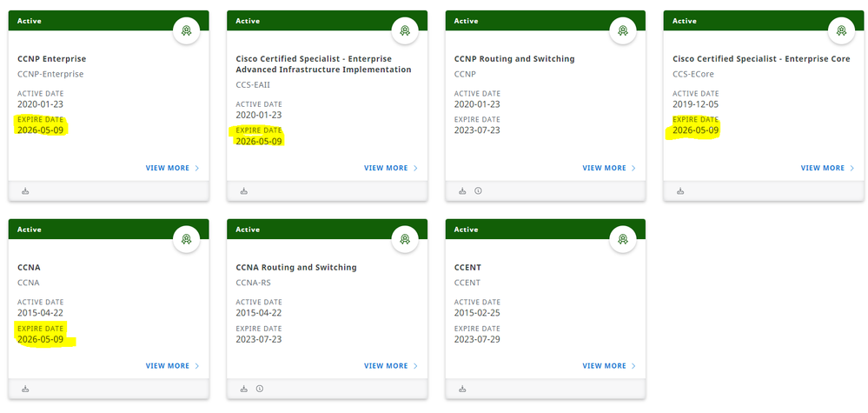The image size is (868, 413).
Task: Click the 'Active' status on CCS-ECore card
Action: click(684, 21)
